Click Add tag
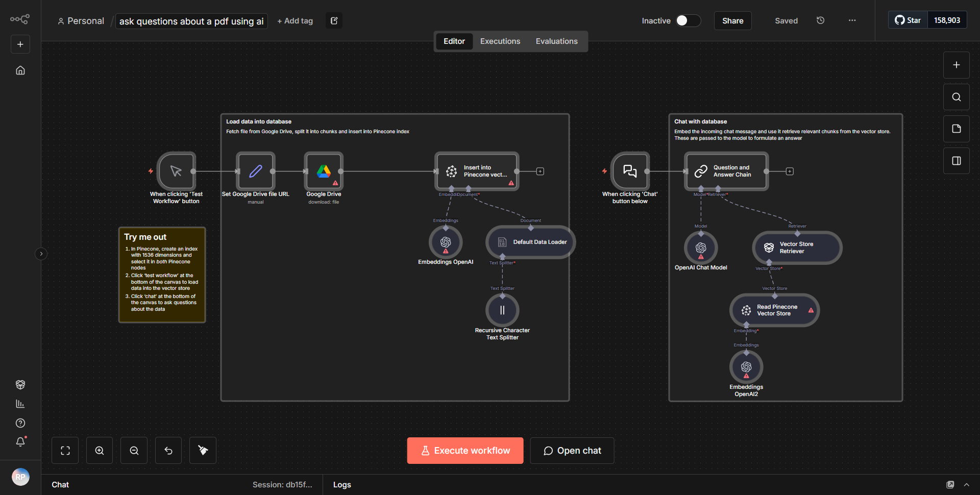This screenshot has width=980, height=495. (295, 21)
